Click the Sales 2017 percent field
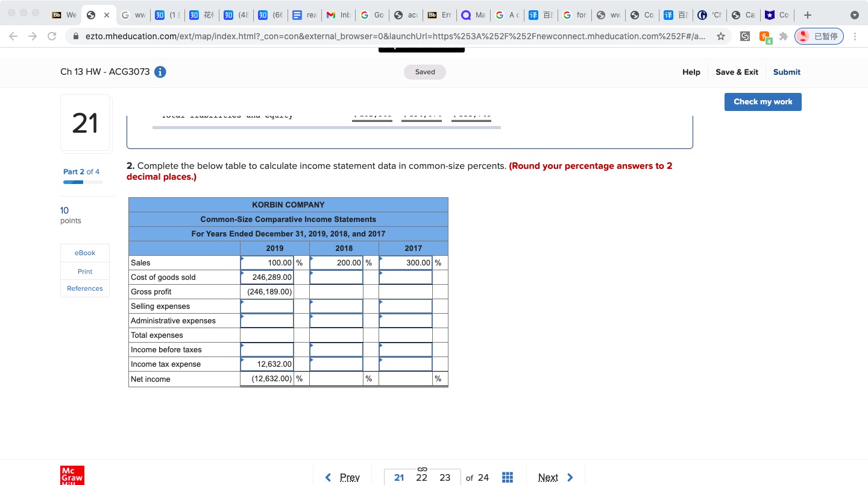The width and height of the screenshot is (868, 485). pyautogui.click(x=406, y=263)
